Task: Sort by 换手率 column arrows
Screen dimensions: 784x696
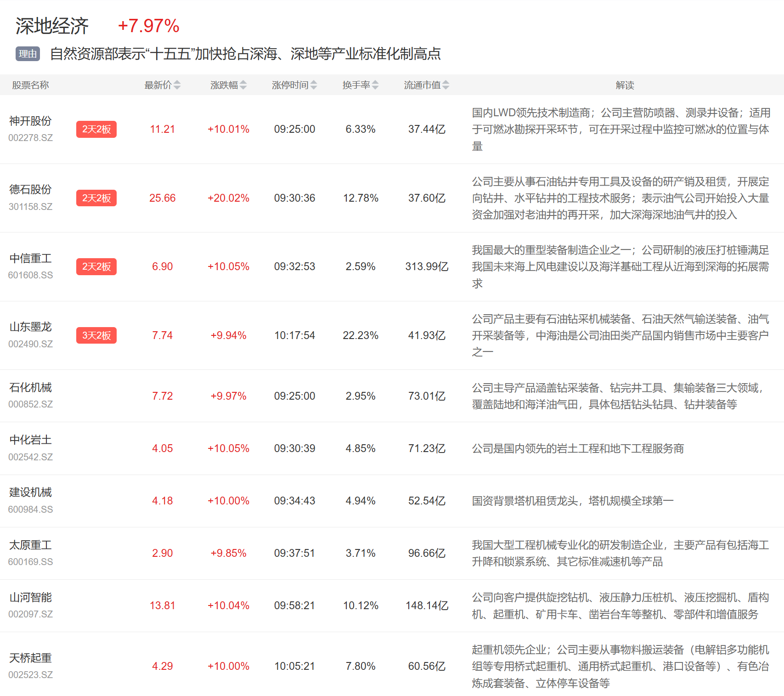Action: (x=375, y=85)
